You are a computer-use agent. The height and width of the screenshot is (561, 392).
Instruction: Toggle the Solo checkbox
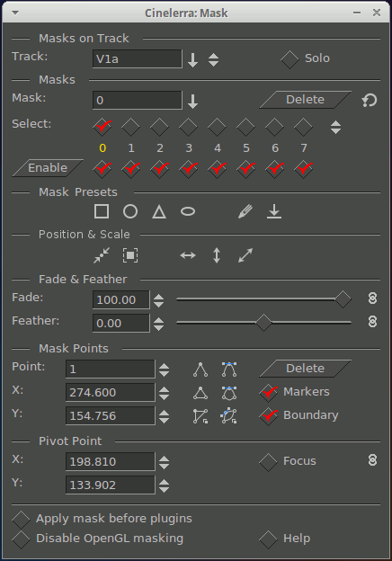click(x=290, y=59)
